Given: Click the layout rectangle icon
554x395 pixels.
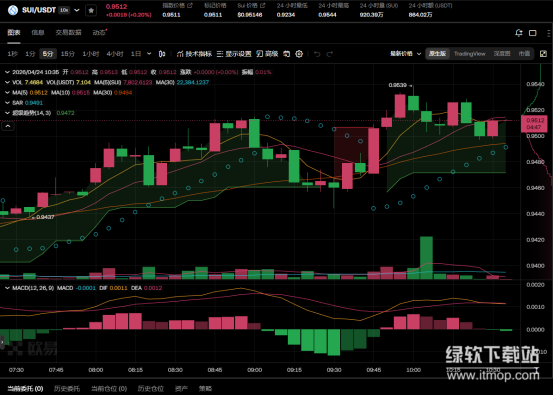Looking at the screenshot, I should point(532,33).
